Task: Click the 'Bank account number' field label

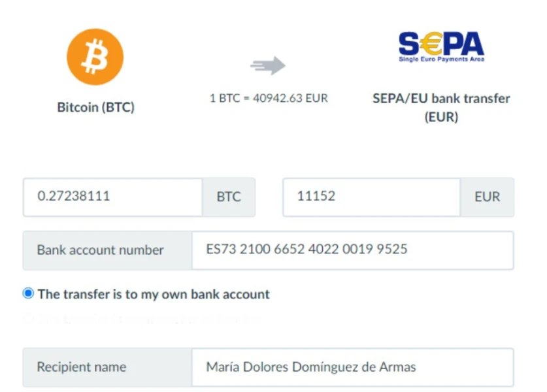Action: 100,250
